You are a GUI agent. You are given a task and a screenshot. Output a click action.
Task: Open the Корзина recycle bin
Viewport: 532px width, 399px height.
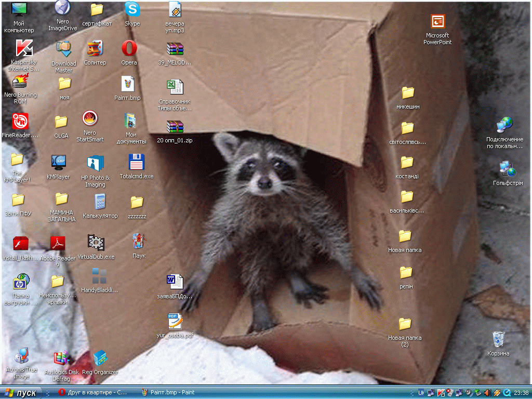click(498, 339)
